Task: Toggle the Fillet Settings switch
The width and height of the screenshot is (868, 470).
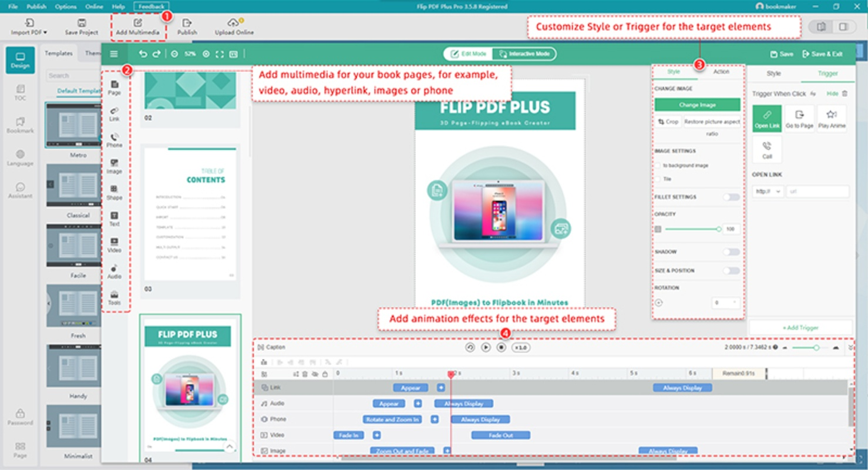Action: click(x=731, y=197)
